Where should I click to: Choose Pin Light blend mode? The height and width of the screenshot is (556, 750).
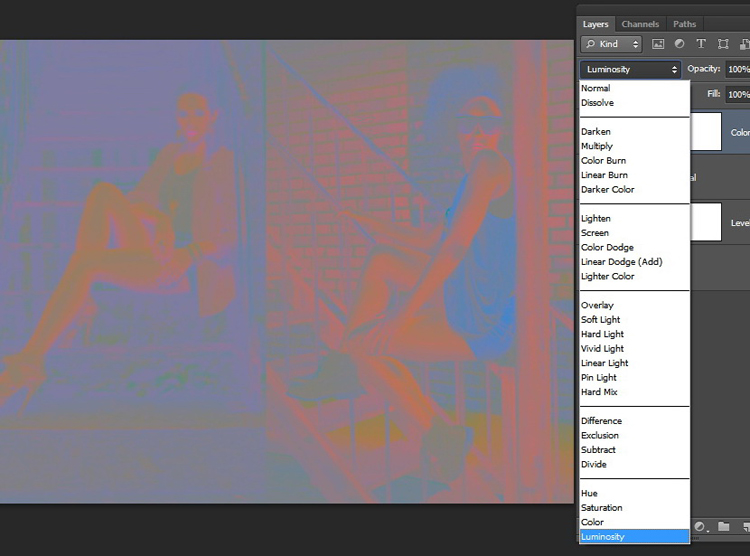click(x=634, y=378)
